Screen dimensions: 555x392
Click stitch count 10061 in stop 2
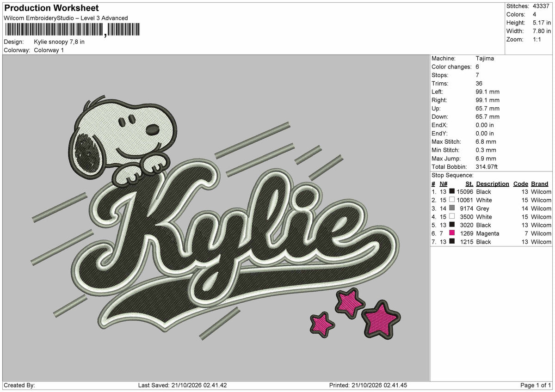(x=464, y=200)
